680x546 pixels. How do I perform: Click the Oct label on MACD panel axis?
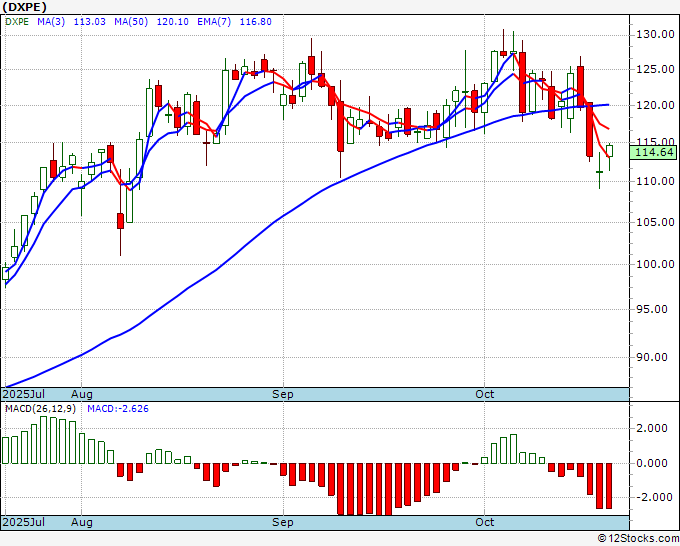point(484,522)
